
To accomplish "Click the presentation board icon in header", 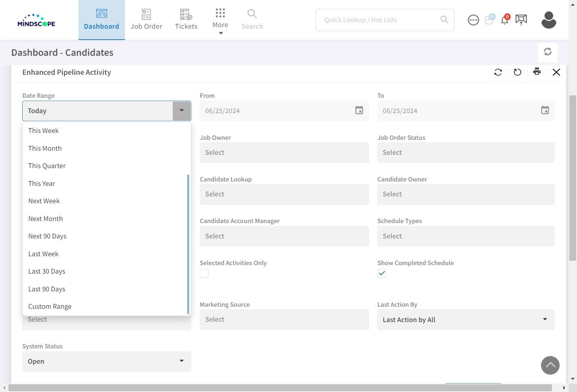I will coord(521,20).
